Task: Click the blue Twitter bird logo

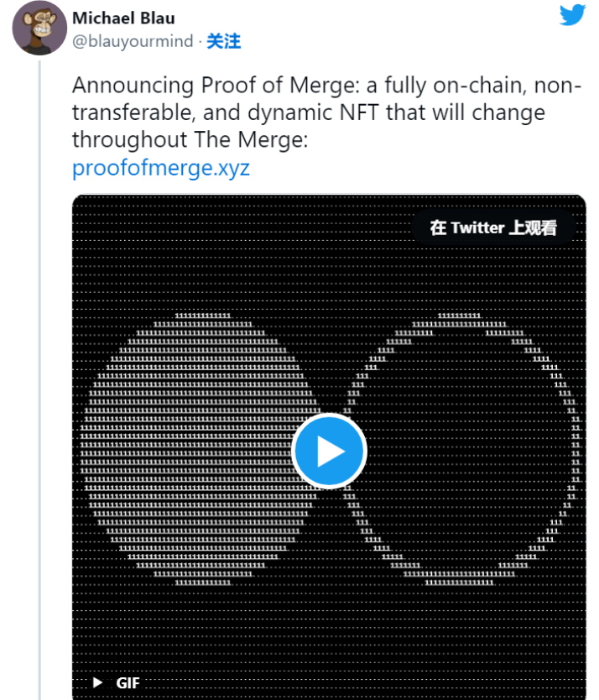Action: [573, 14]
